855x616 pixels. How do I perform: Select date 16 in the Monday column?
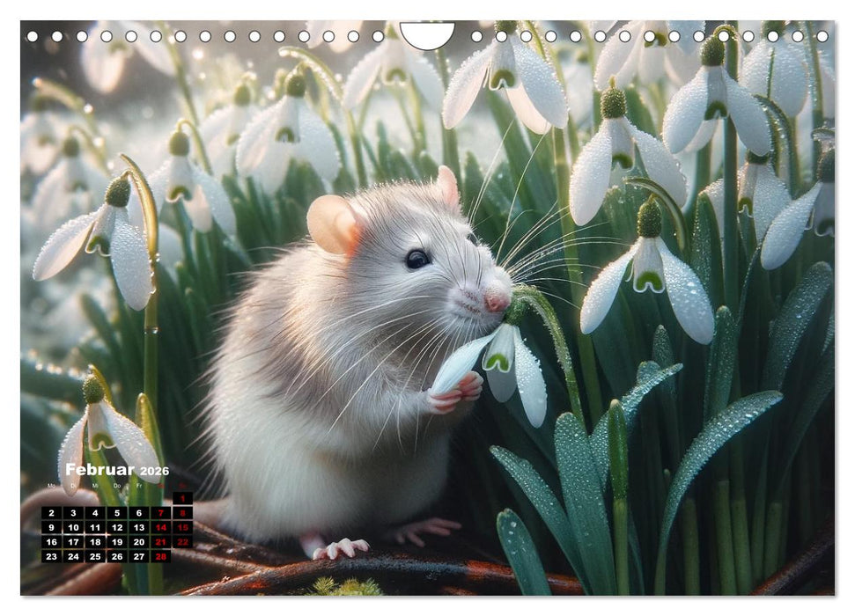coord(52,542)
